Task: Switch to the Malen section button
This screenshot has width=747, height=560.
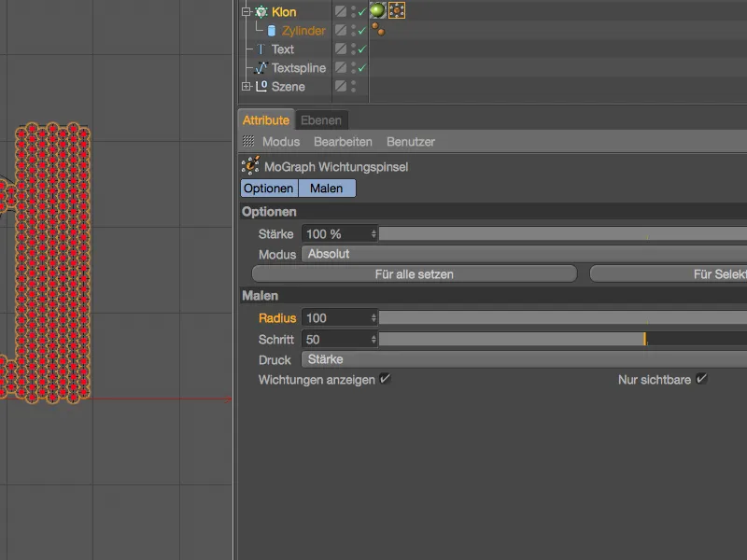Action: [x=327, y=188]
